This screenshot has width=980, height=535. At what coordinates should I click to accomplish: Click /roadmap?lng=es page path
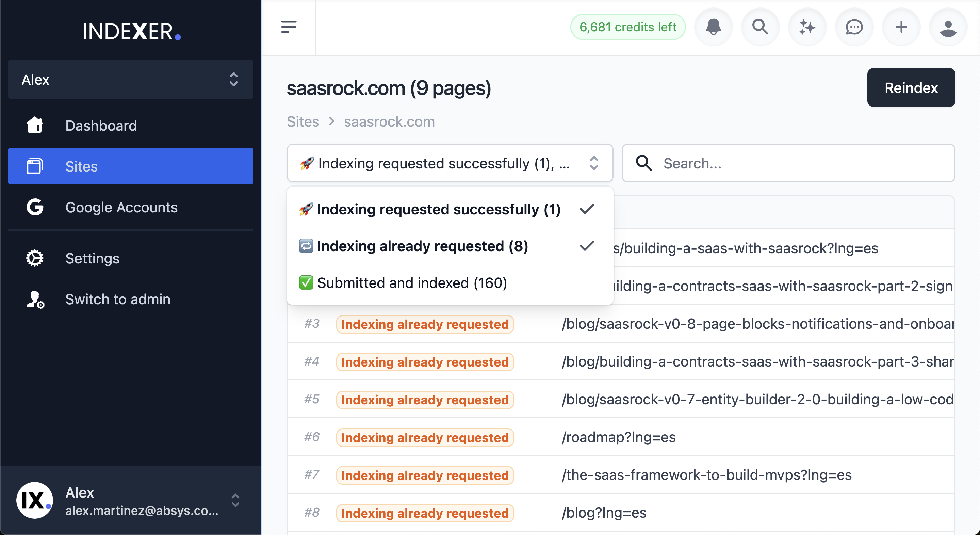[619, 437]
